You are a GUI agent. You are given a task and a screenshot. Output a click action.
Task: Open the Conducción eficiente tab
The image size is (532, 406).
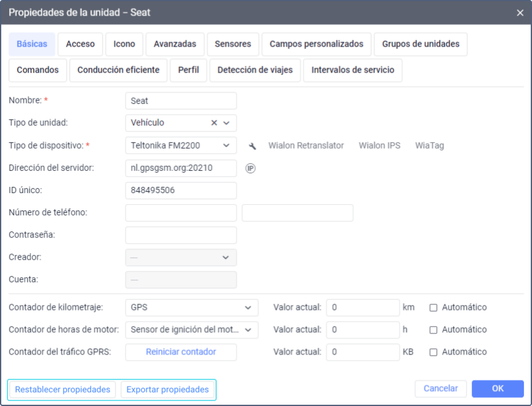(118, 71)
